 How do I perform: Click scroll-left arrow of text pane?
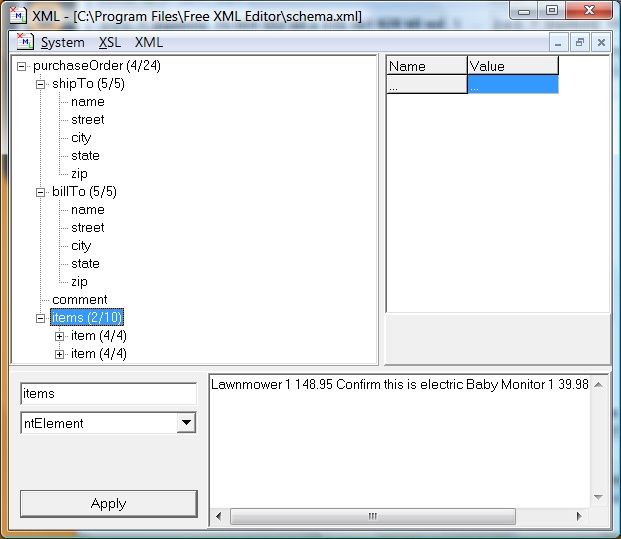pos(219,516)
